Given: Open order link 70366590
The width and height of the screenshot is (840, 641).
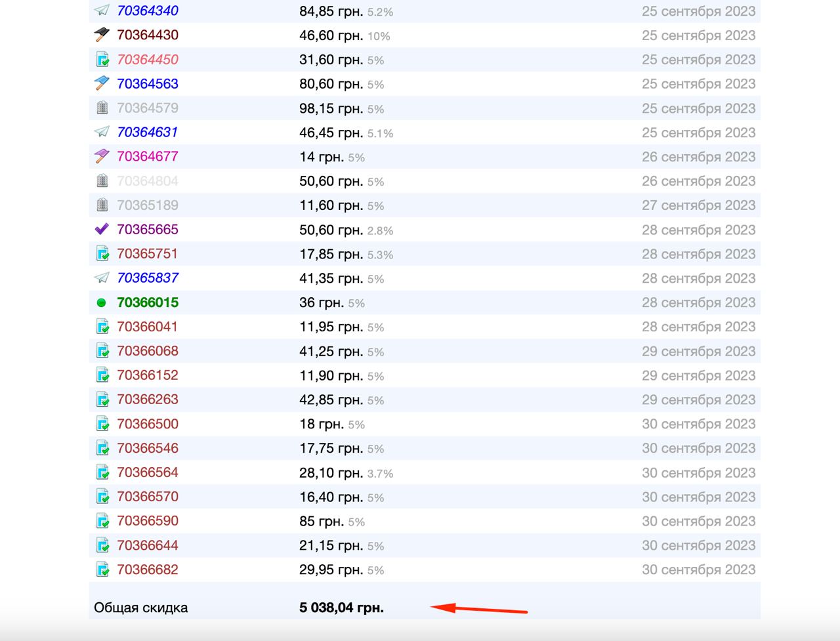Looking at the screenshot, I should (x=148, y=521).
